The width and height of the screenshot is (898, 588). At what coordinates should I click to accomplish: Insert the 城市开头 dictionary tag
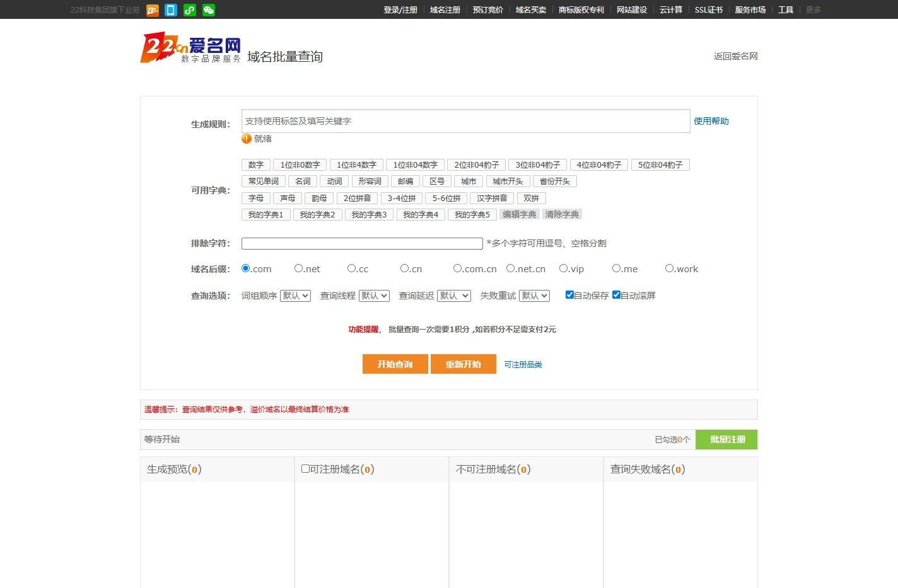508,181
